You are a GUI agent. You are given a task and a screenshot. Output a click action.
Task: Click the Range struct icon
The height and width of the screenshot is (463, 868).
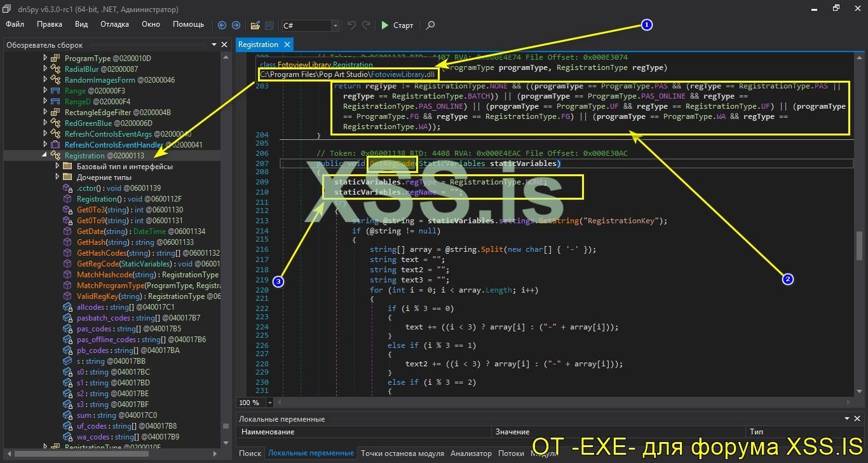[56, 91]
